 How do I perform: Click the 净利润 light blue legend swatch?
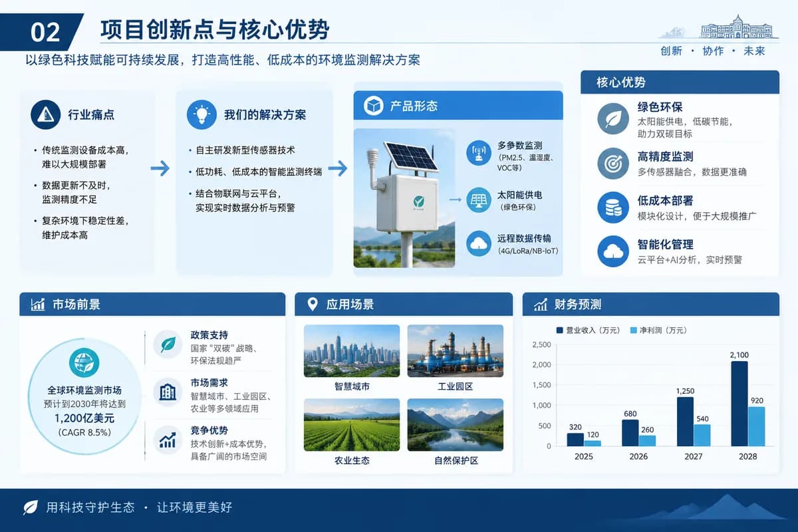click(x=633, y=330)
